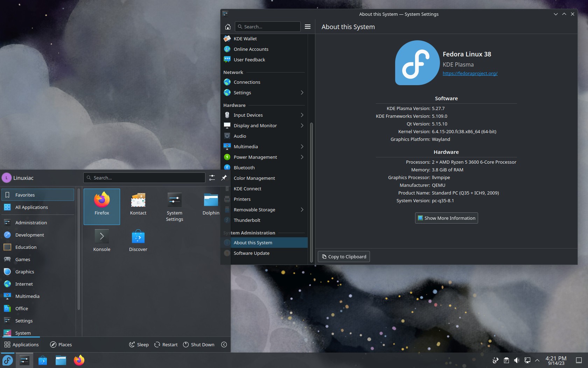Switch to the Places tab in the launcher

click(61, 345)
